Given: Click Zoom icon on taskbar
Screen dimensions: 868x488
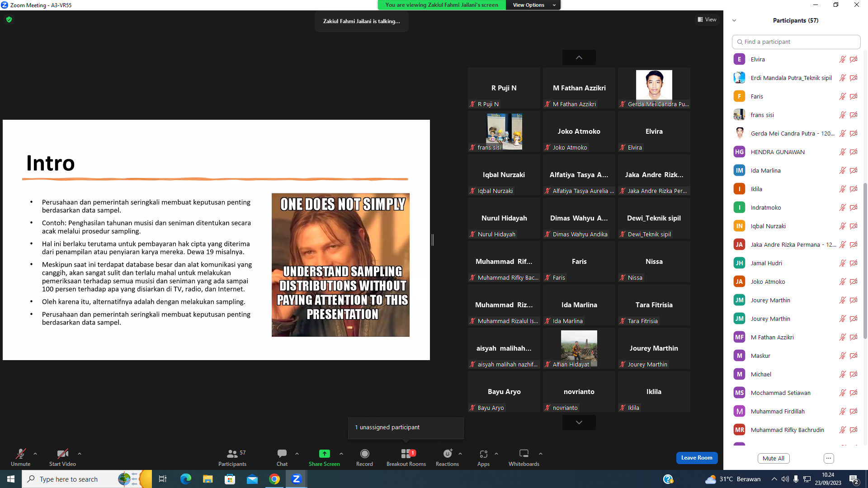Looking at the screenshot, I should [296, 479].
